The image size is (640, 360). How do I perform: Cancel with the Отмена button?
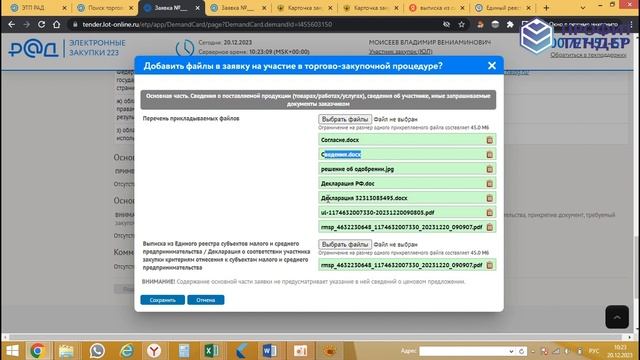pos(206,300)
